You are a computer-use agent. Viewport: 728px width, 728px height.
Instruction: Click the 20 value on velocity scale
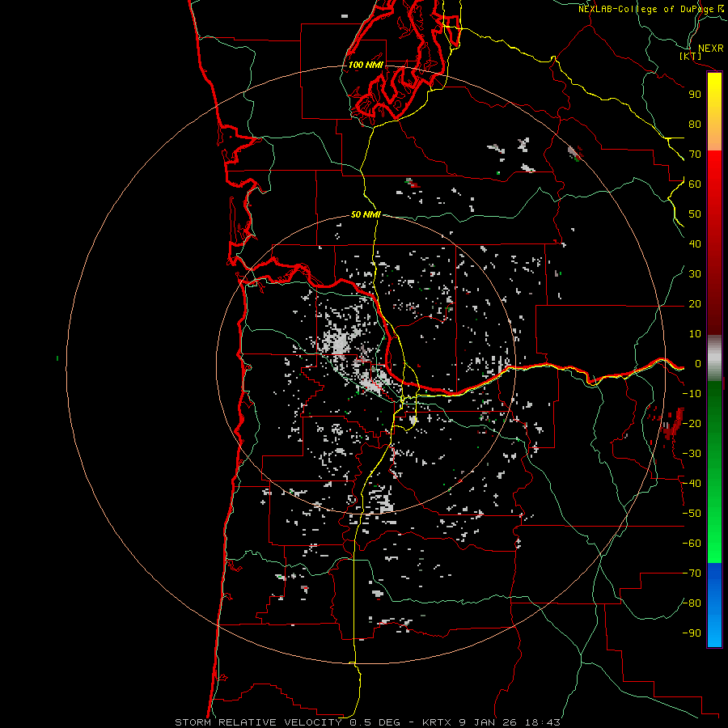tap(695, 303)
